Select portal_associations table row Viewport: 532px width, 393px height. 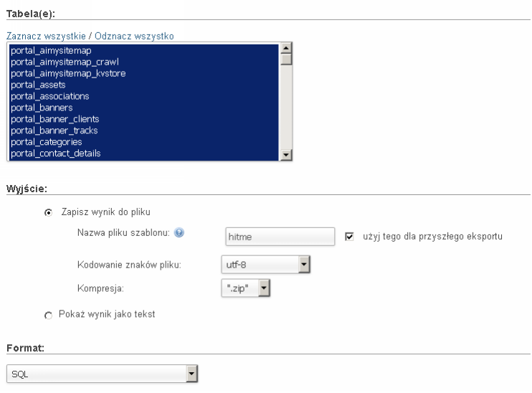pos(144,96)
